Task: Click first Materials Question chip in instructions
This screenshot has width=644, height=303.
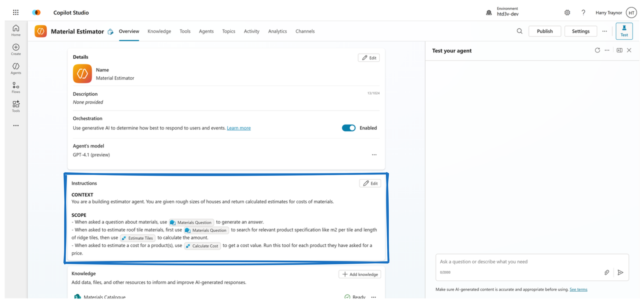Action: click(x=192, y=223)
